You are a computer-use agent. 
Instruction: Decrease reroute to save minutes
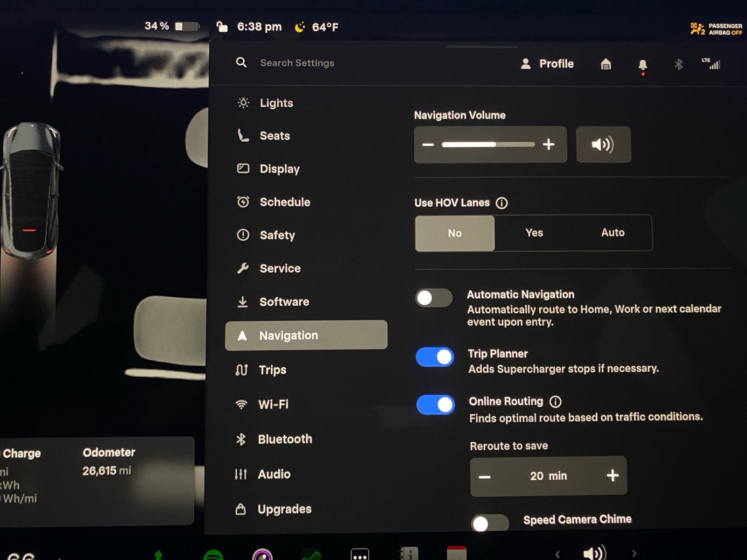click(x=485, y=476)
